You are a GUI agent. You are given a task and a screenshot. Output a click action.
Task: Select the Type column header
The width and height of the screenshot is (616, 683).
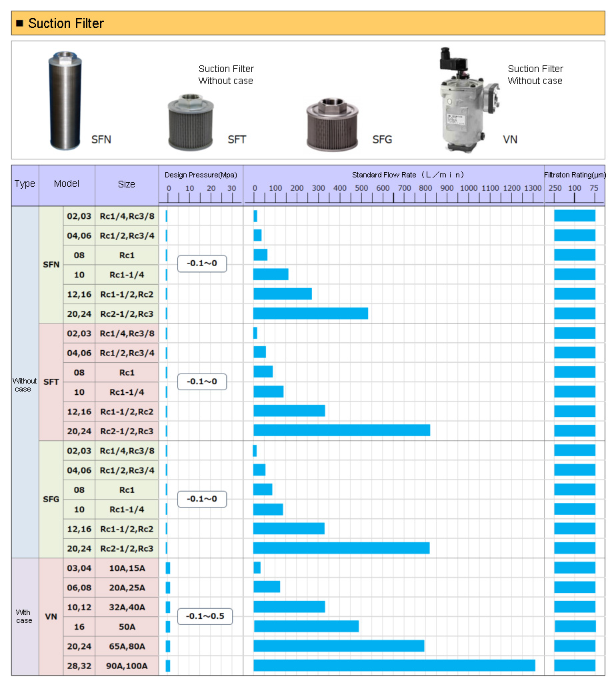[25, 184]
